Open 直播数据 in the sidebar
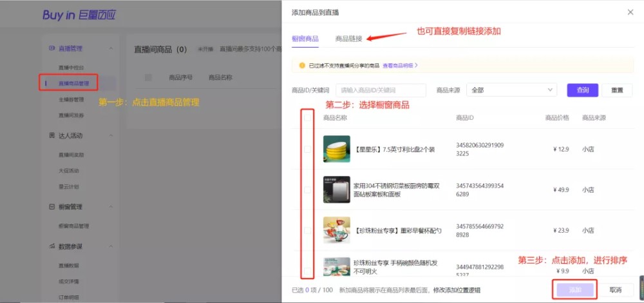Screen dimensions: 644x303 click(x=69, y=266)
